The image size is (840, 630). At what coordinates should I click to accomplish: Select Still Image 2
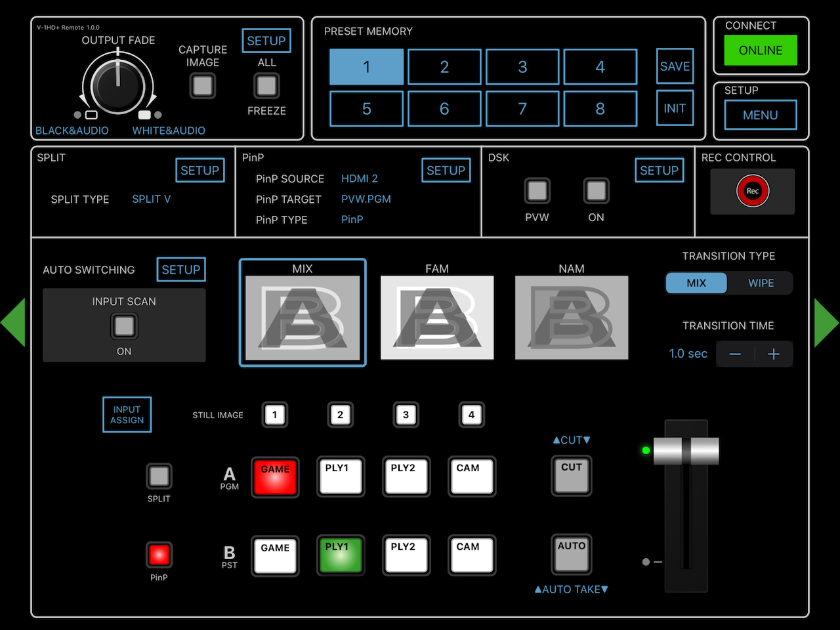(340, 415)
